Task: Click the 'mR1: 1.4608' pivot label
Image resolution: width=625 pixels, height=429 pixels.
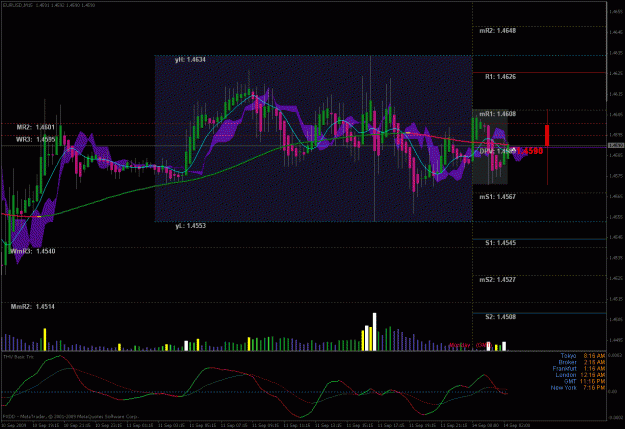Action: point(497,114)
